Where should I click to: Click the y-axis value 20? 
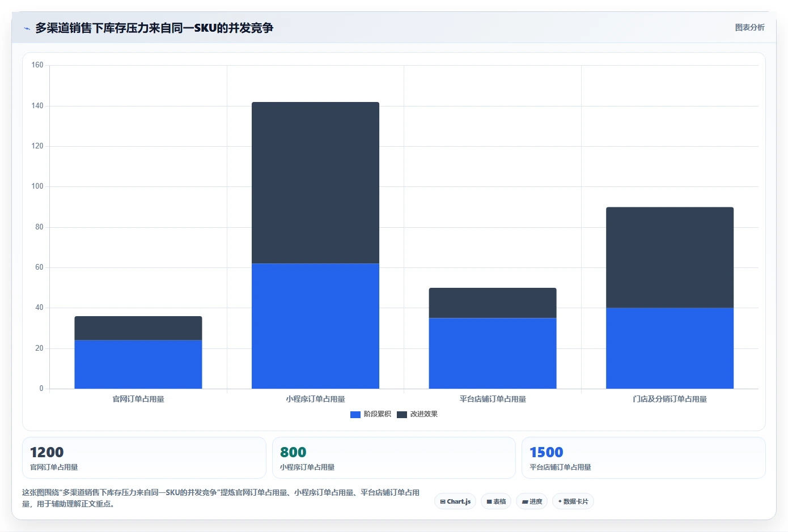39,348
